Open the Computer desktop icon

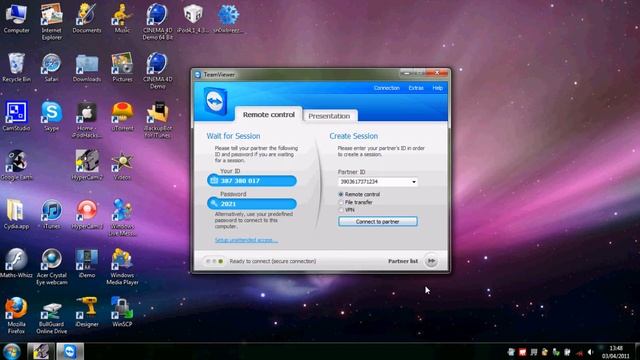click(x=16, y=18)
